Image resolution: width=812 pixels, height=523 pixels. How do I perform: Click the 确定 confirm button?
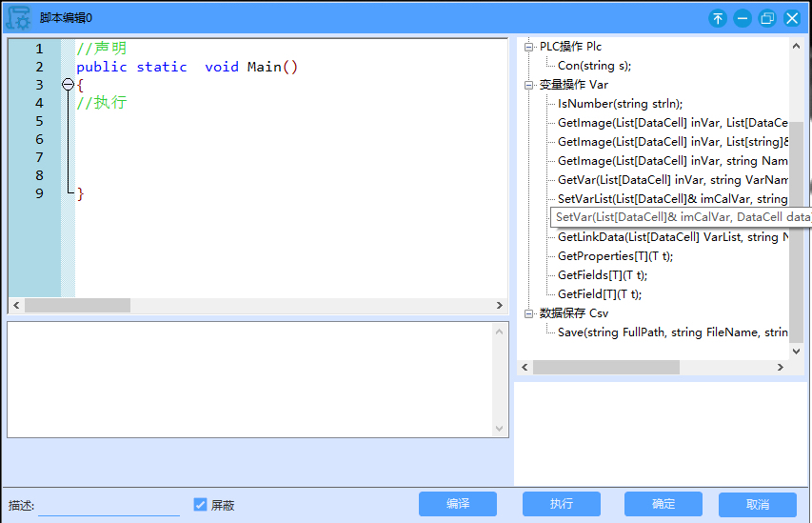tap(663, 504)
